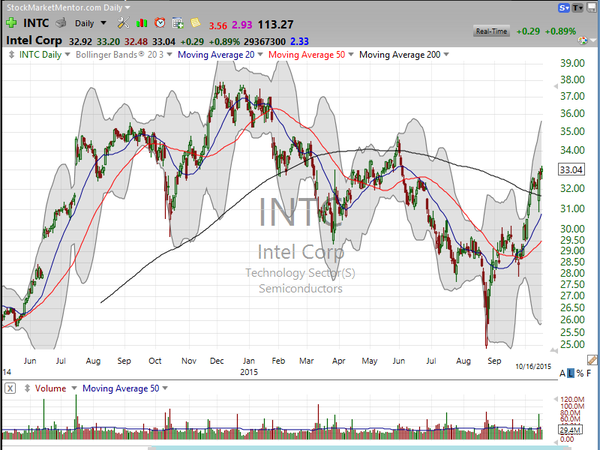
Task: Click the volume value 29367300
Action: coord(265,41)
